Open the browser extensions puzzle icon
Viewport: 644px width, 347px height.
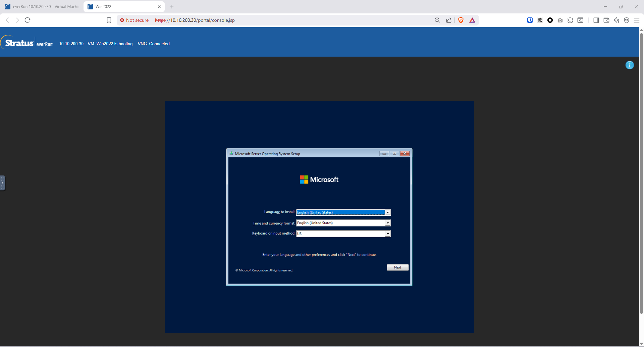[x=570, y=20]
